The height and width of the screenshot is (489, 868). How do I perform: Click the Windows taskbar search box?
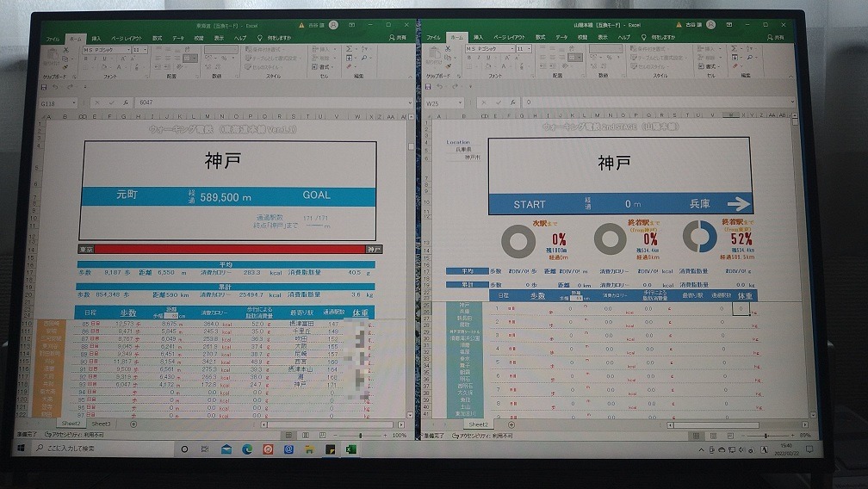(103, 448)
